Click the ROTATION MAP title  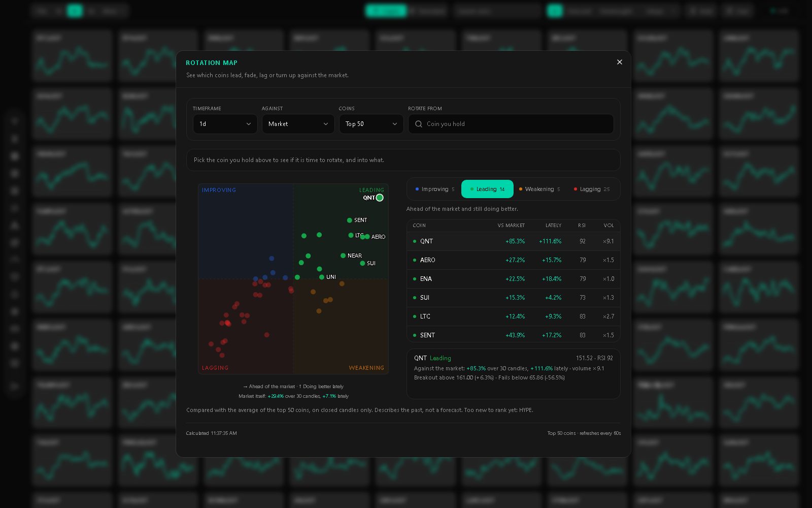pos(212,63)
